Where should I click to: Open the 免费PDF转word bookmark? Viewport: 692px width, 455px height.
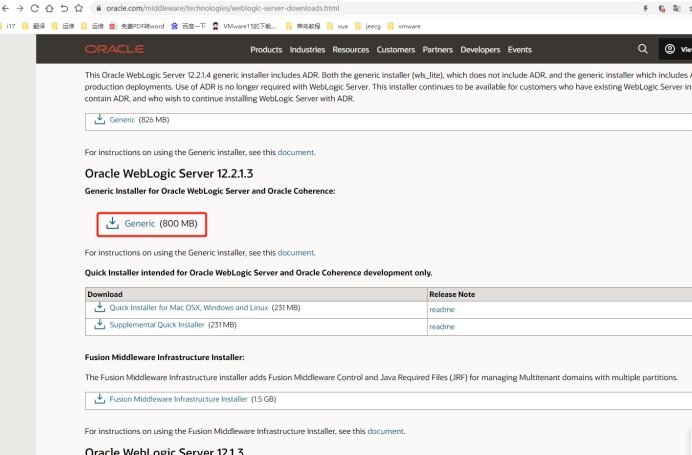coord(137,26)
